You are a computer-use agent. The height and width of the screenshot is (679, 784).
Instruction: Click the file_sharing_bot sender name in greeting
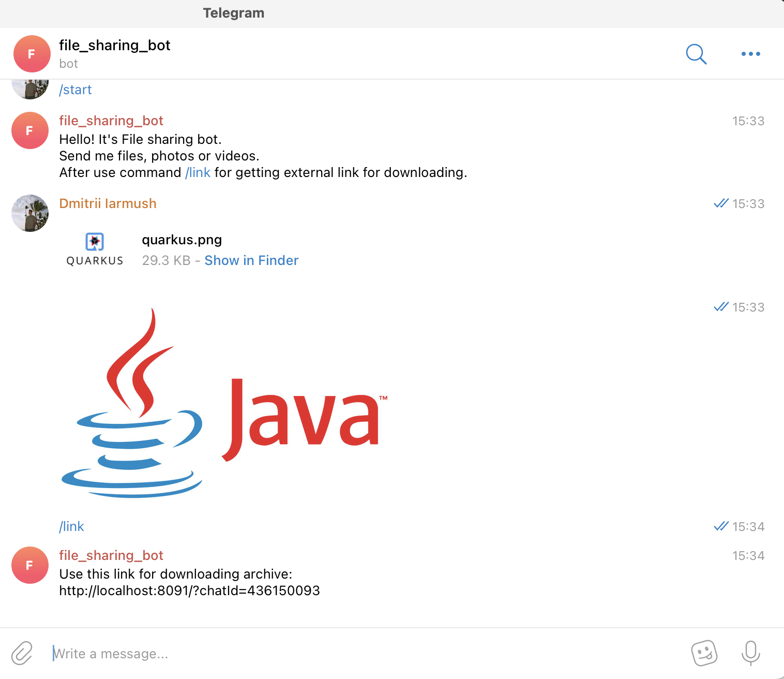(x=111, y=121)
